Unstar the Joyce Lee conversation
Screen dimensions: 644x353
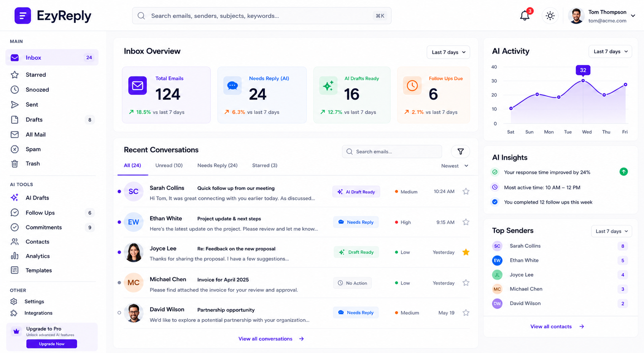(x=466, y=252)
